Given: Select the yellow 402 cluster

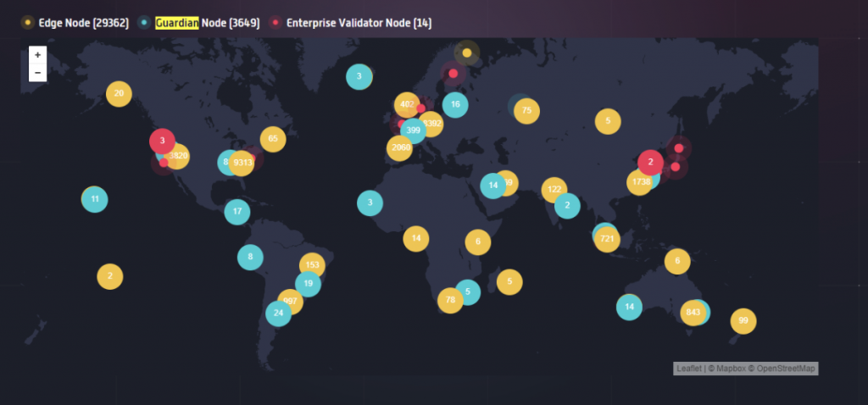Looking at the screenshot, I should pyautogui.click(x=407, y=104).
